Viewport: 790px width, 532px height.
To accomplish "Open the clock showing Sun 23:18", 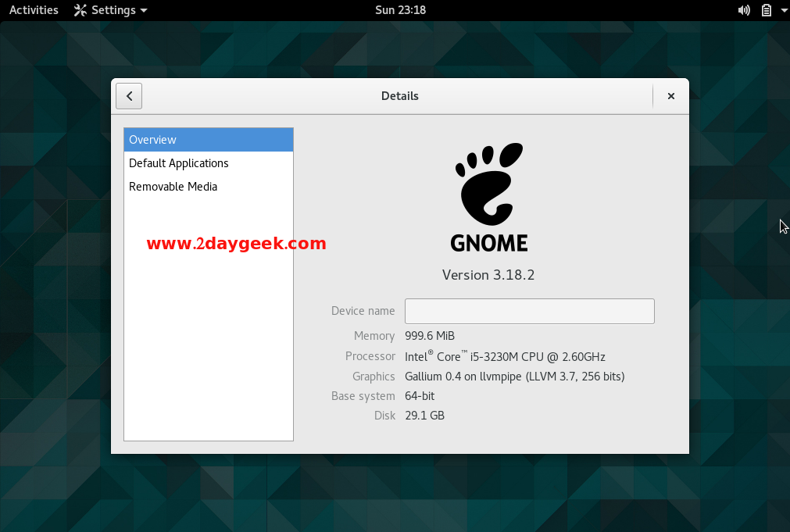I will (401, 10).
